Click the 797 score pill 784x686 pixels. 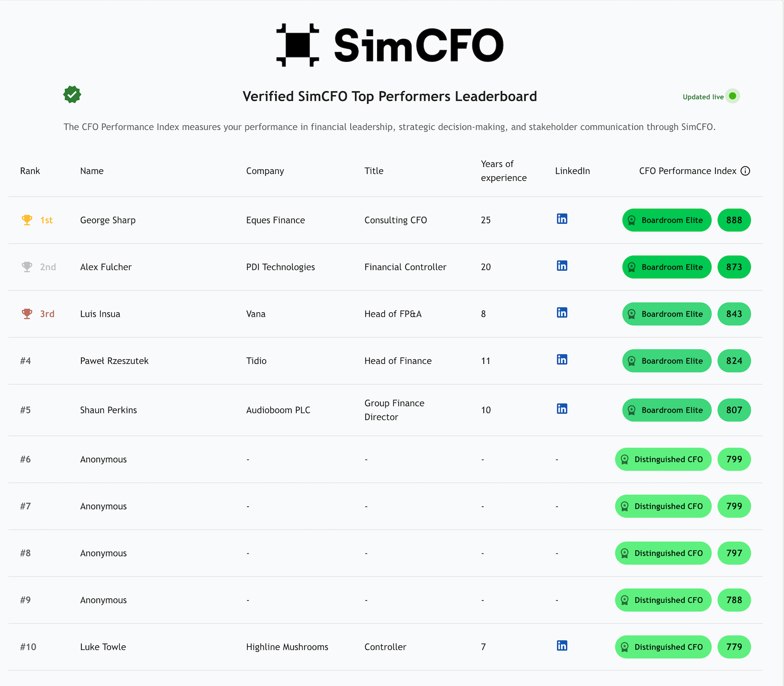734,554
